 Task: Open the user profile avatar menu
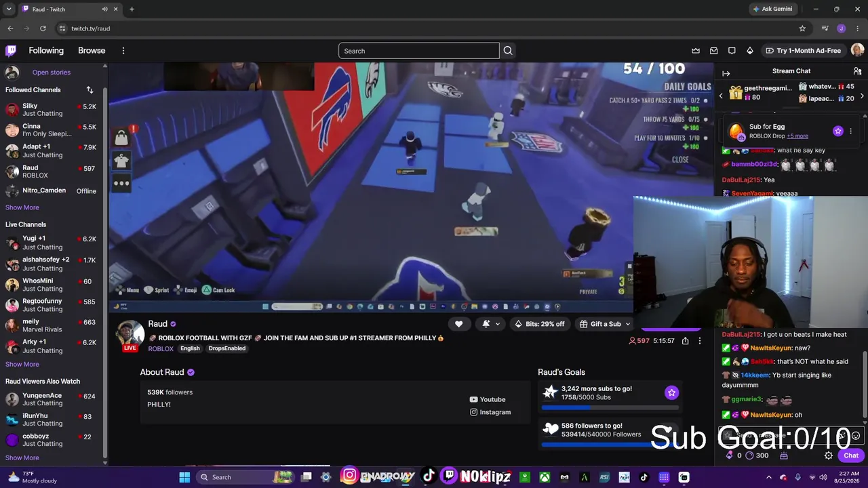857,51
